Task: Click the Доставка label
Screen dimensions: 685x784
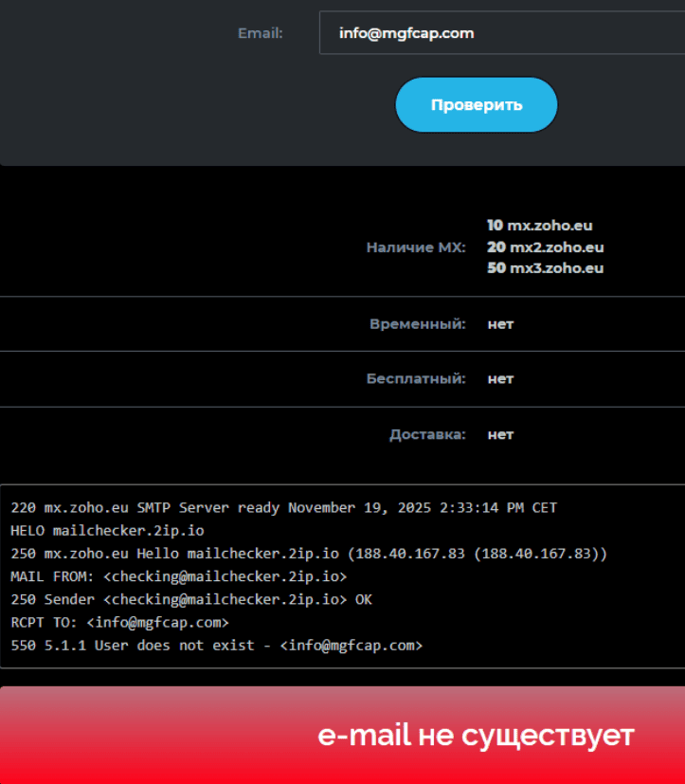Action: pos(427,435)
